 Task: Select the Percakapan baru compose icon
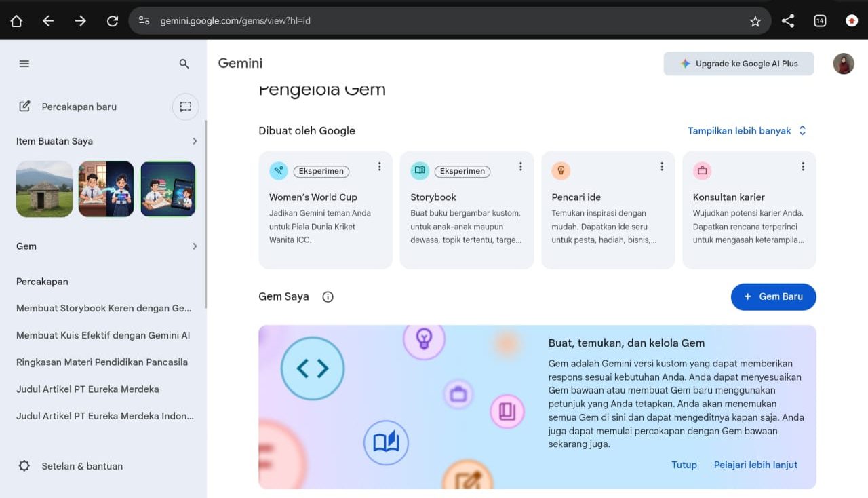[24, 107]
